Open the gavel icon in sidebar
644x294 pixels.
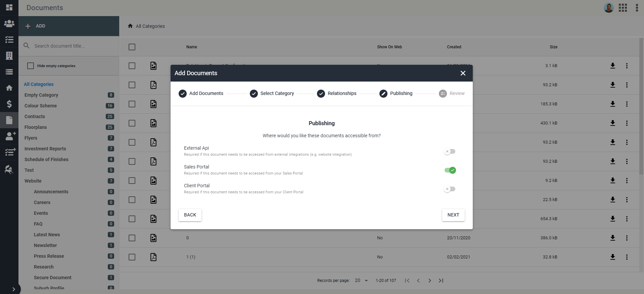(x=9, y=170)
